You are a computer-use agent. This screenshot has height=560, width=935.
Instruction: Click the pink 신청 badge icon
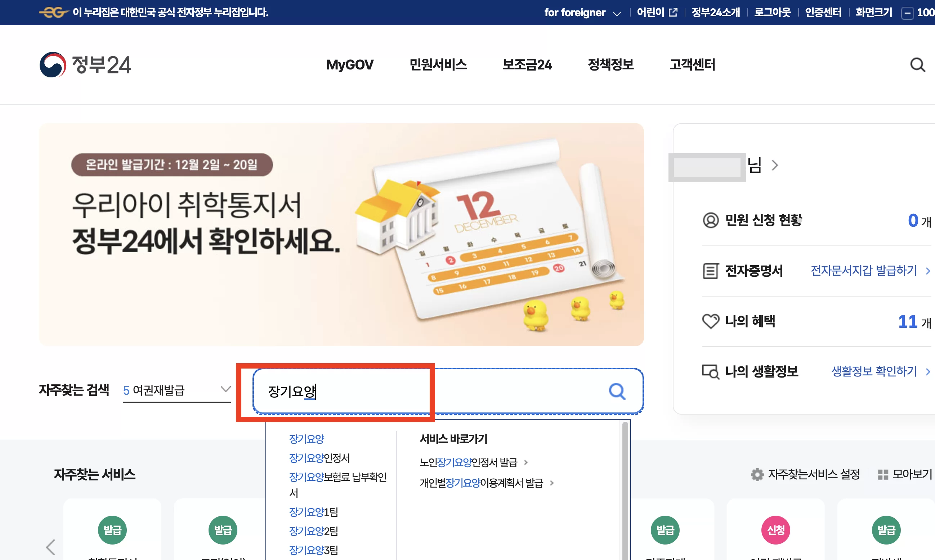(776, 530)
